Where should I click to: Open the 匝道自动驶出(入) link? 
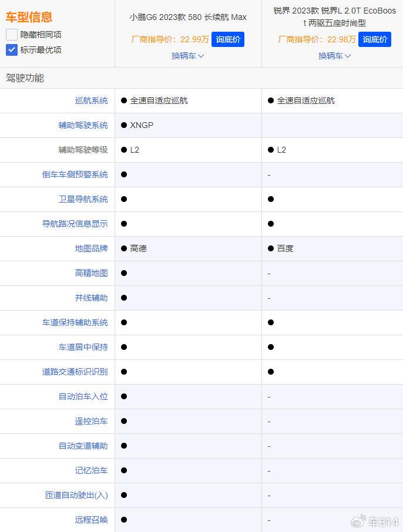tap(77, 495)
